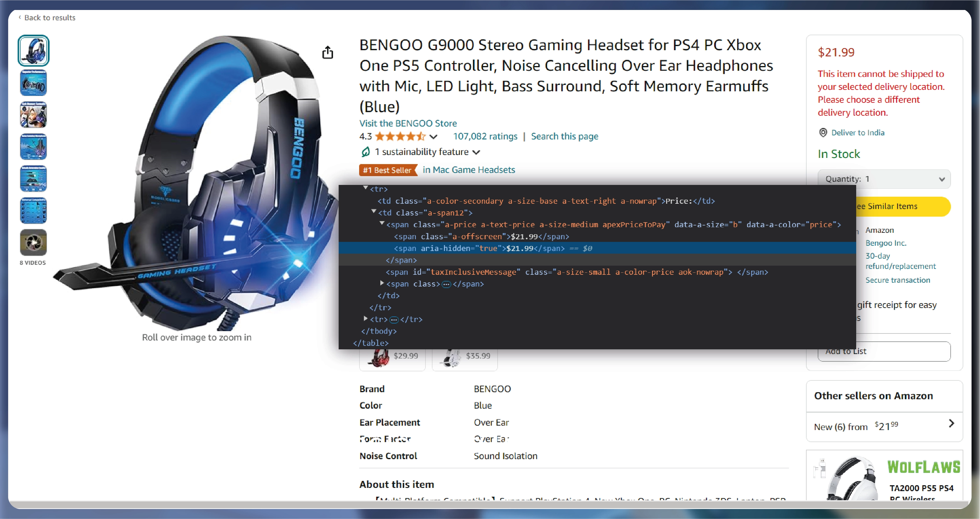Click the green sustainability leaf icon
The image size is (980, 519).
click(x=365, y=152)
